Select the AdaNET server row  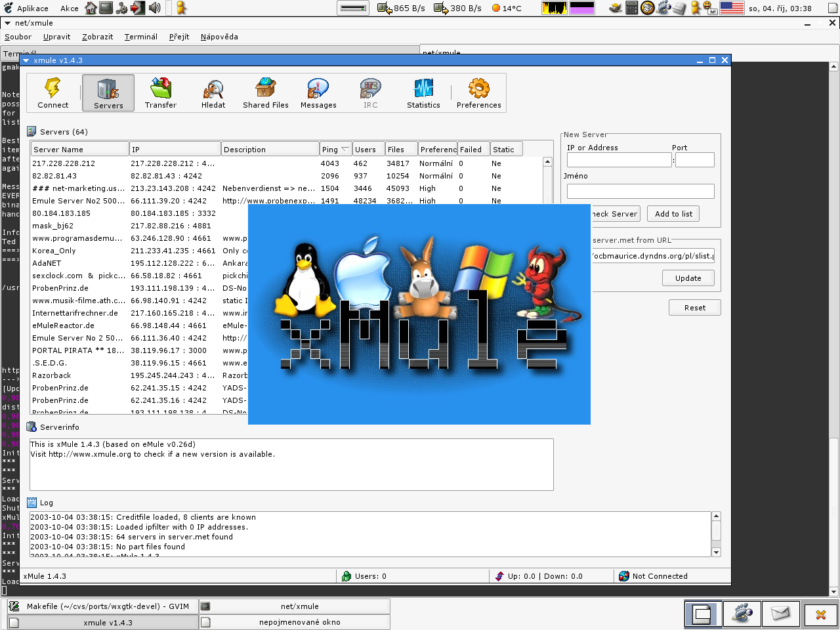coord(139,263)
